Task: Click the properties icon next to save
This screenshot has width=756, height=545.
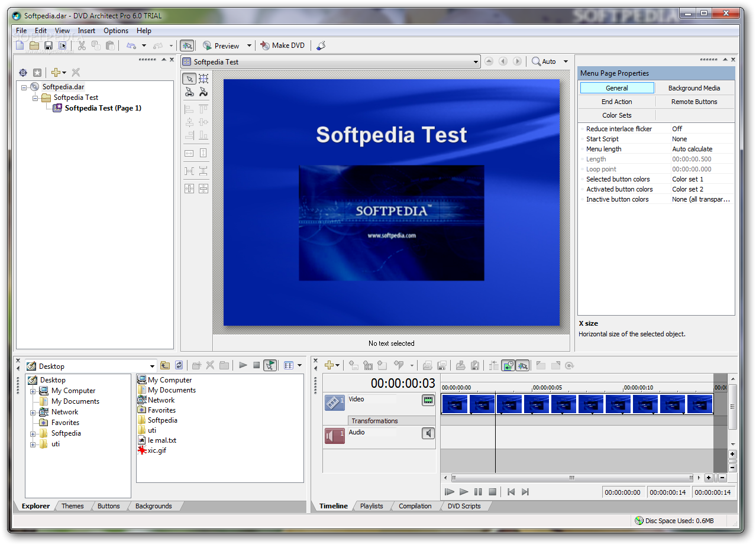Action: tap(63, 46)
